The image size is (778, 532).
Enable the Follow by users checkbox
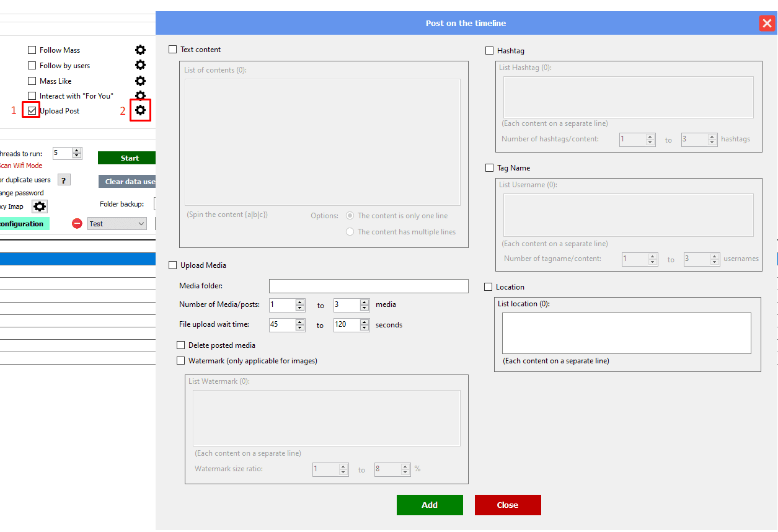[x=32, y=65]
